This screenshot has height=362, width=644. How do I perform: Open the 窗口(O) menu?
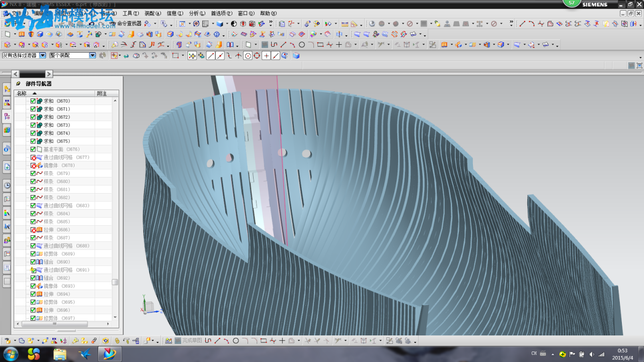(x=246, y=14)
